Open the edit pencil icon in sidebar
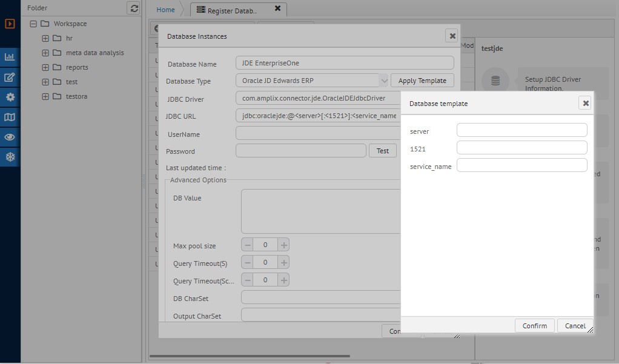Screen dimensions: 619x364 point(10,77)
